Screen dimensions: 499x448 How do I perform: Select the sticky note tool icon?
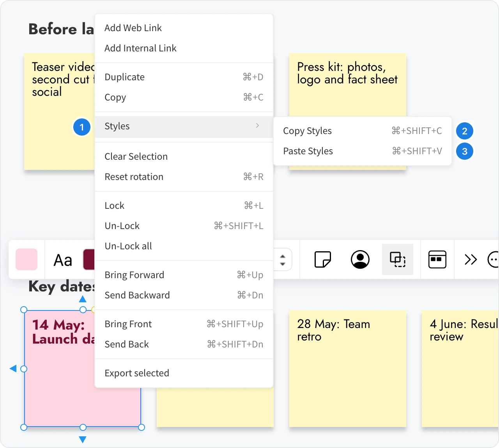pos(322,259)
